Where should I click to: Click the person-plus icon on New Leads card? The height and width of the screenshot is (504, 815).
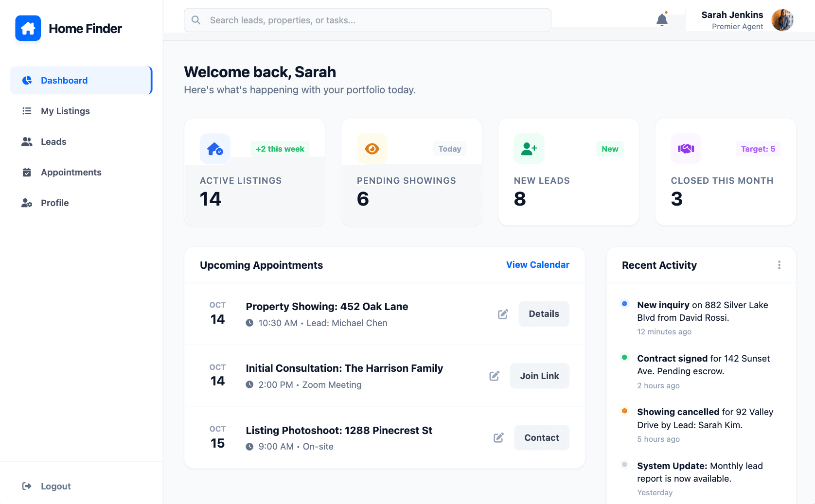529,148
